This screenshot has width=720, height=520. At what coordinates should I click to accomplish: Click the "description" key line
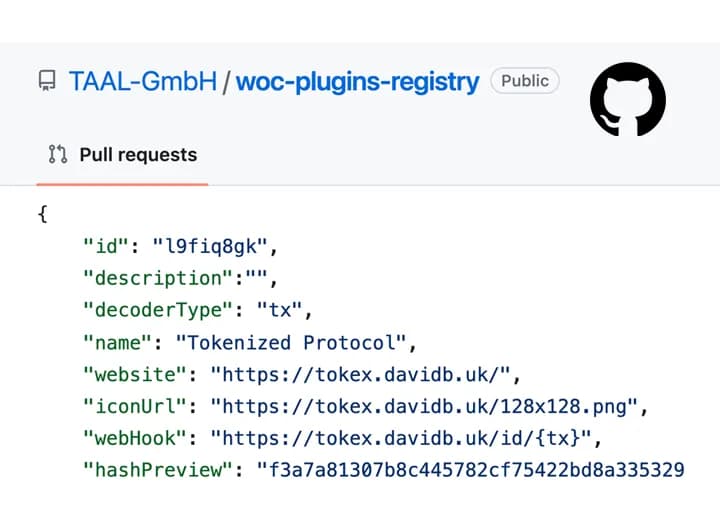pos(180,278)
